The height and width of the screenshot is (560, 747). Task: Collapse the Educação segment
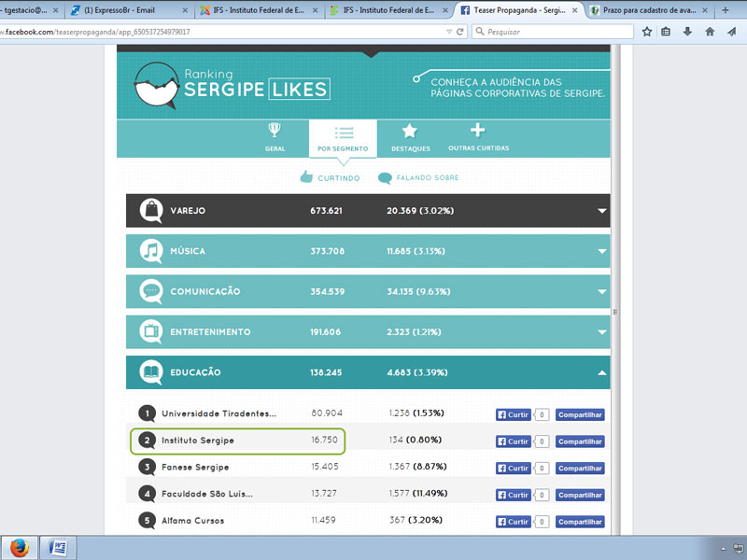click(x=602, y=371)
